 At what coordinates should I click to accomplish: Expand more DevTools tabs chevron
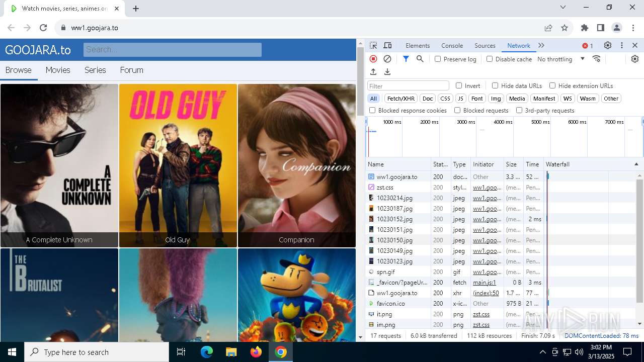[541, 45]
